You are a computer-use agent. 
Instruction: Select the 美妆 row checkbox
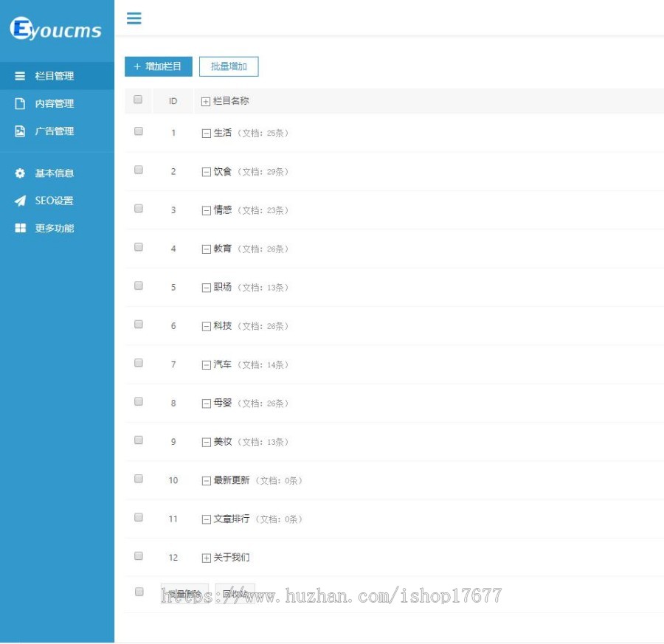pos(139,440)
